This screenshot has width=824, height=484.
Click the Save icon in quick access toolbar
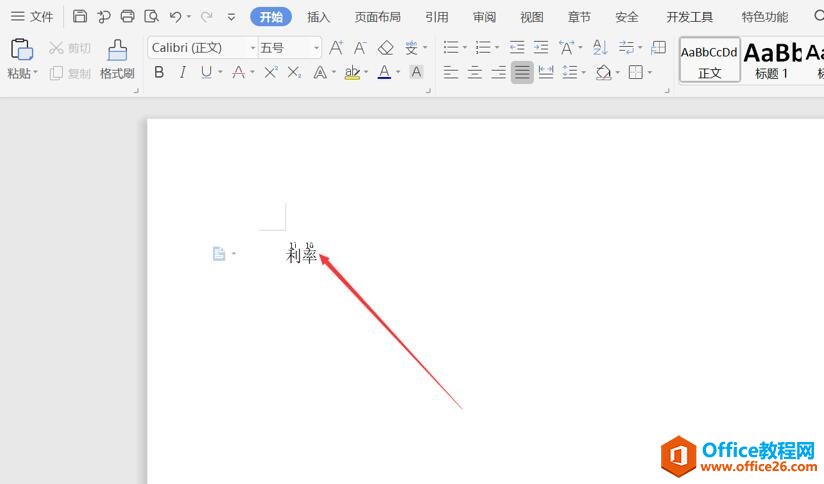click(80, 16)
